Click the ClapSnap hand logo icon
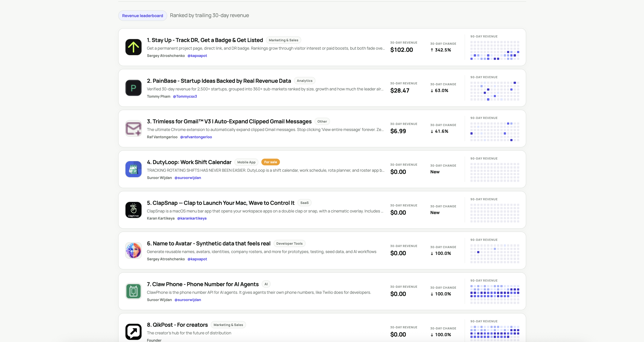This screenshot has height=342, width=644. tap(133, 210)
